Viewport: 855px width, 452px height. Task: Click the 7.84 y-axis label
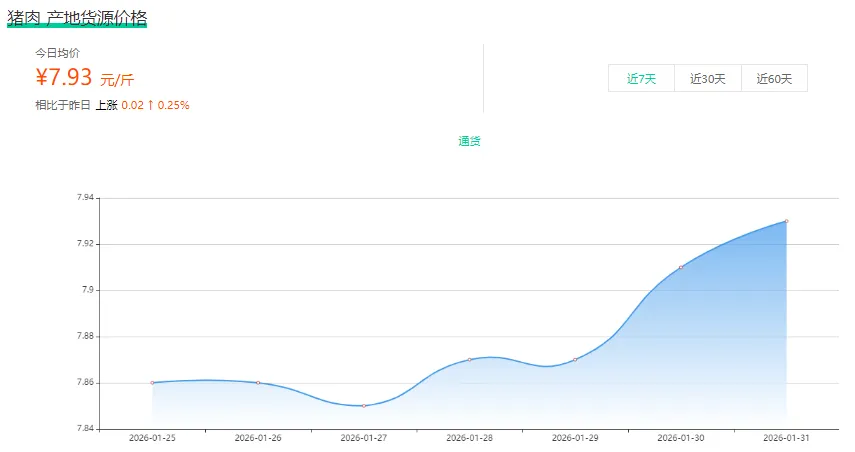tap(85, 429)
